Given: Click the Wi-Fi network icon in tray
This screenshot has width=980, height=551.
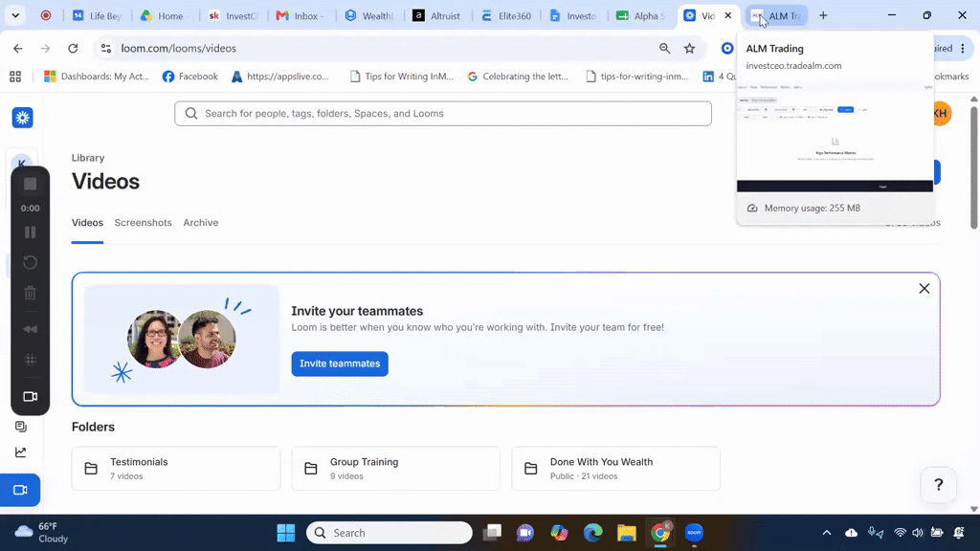Looking at the screenshot, I should [900, 533].
